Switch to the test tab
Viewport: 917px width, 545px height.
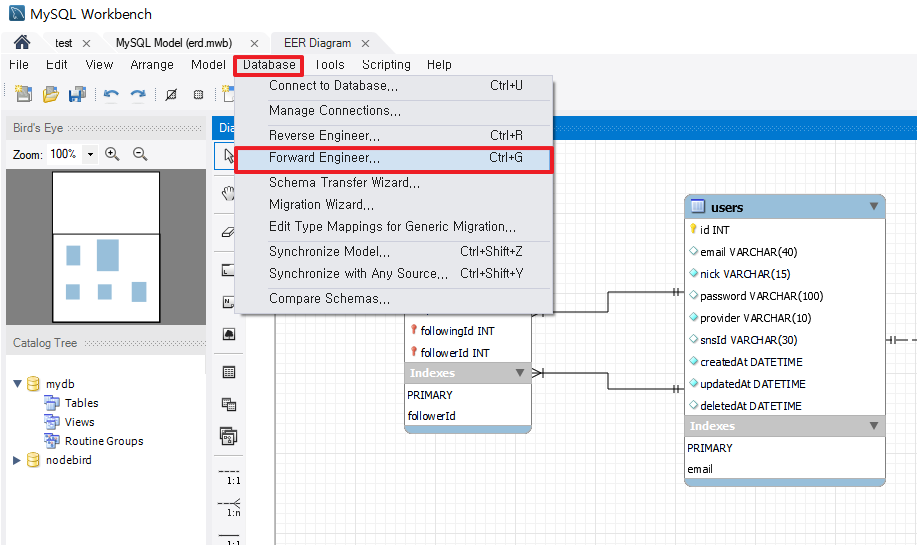click(63, 43)
